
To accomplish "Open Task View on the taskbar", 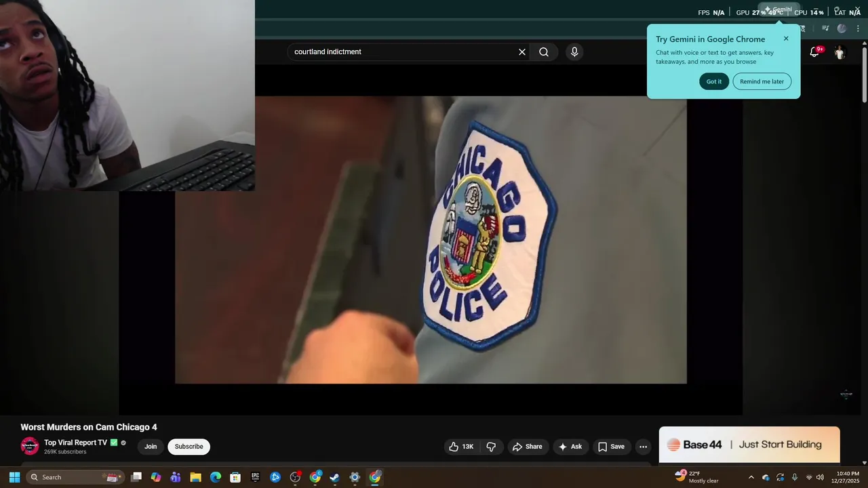I will [136, 477].
